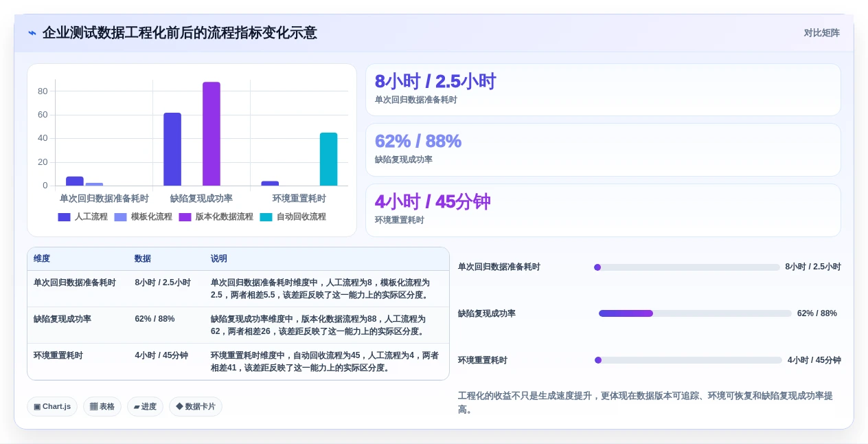Click the 对比矩阵 label in the header
The width and height of the screenshot is (868, 444).
tap(822, 33)
